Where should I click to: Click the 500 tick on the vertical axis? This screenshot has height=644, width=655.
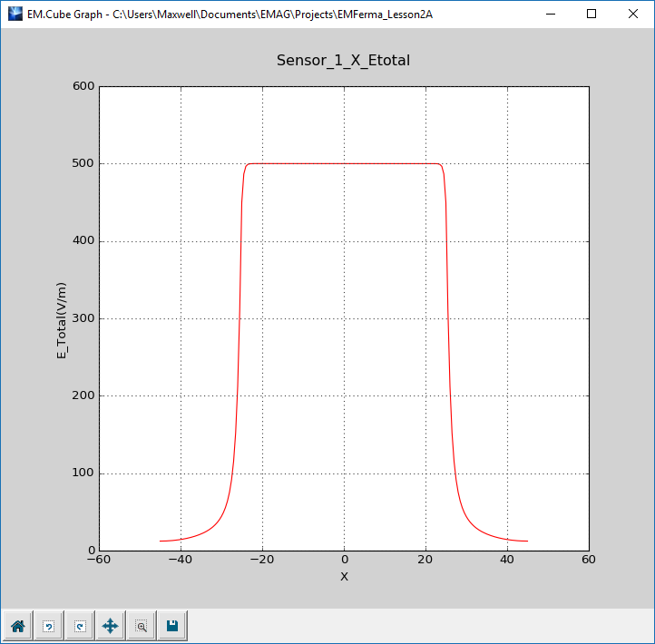click(x=83, y=164)
